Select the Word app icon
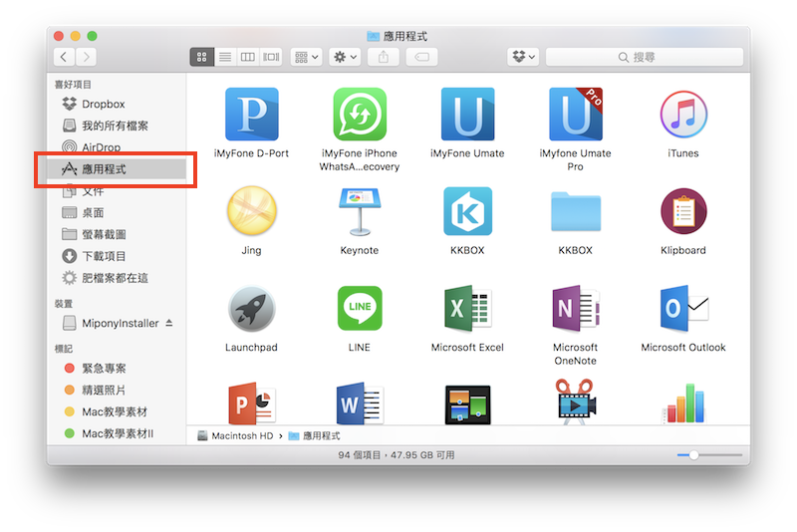 coord(360,403)
